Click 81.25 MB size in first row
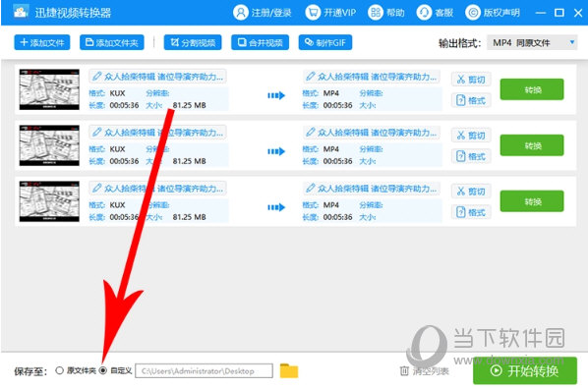Image resolution: width=588 pixels, height=389 pixels. coord(190,105)
